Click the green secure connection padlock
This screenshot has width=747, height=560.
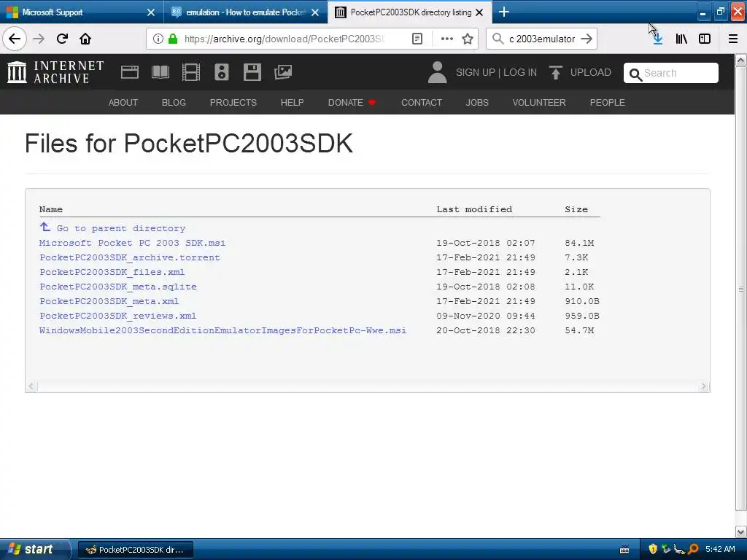pos(173,39)
